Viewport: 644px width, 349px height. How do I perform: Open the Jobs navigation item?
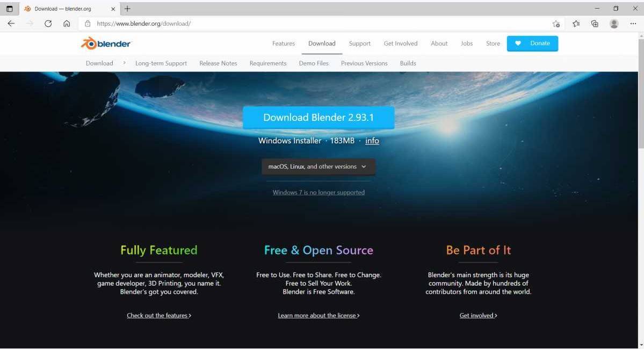pos(467,43)
